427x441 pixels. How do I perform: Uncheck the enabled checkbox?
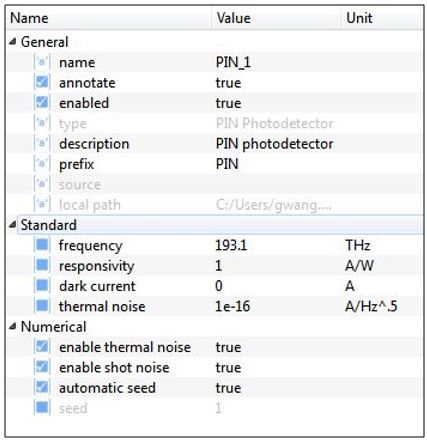click(42, 103)
